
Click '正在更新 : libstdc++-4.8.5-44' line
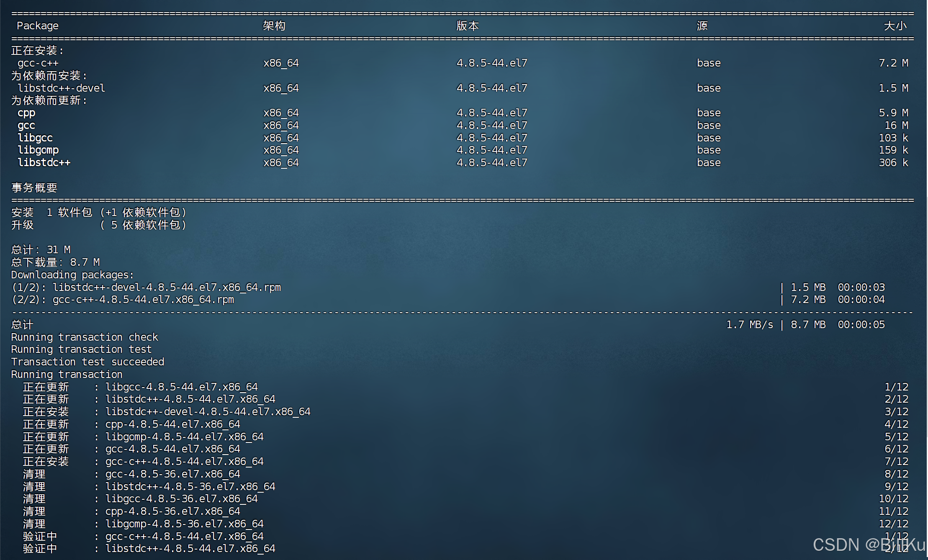[149, 399]
